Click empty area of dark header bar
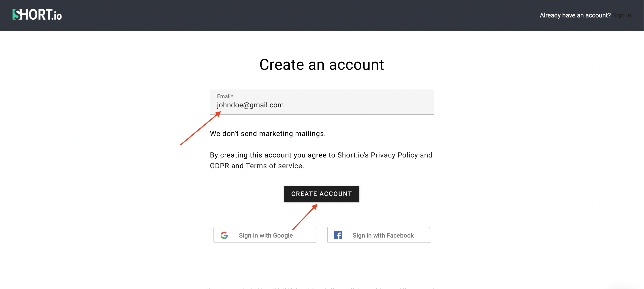644x289 pixels. 300,15
